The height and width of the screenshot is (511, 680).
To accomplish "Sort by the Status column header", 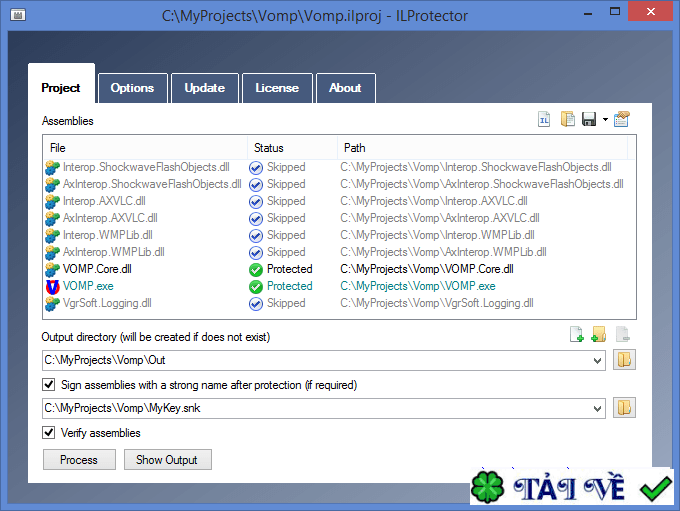I will click(x=292, y=148).
